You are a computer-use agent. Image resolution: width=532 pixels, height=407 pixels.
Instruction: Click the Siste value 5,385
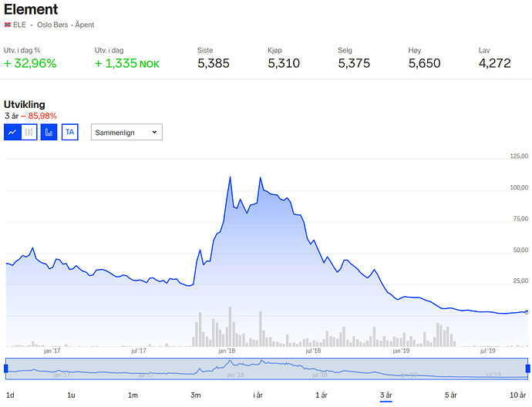(214, 63)
